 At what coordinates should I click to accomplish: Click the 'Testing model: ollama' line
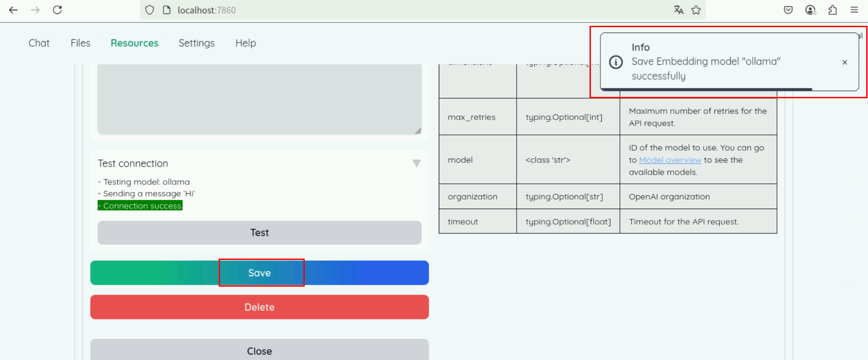point(144,182)
